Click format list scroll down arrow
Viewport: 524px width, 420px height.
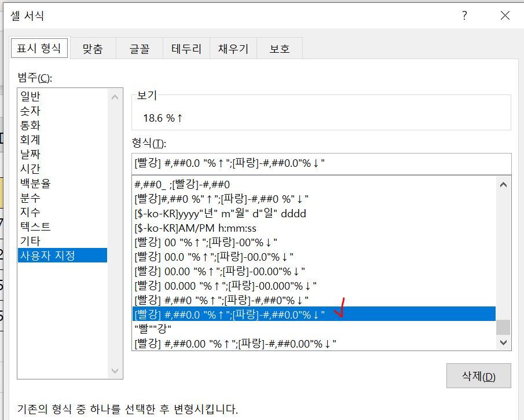tap(503, 342)
